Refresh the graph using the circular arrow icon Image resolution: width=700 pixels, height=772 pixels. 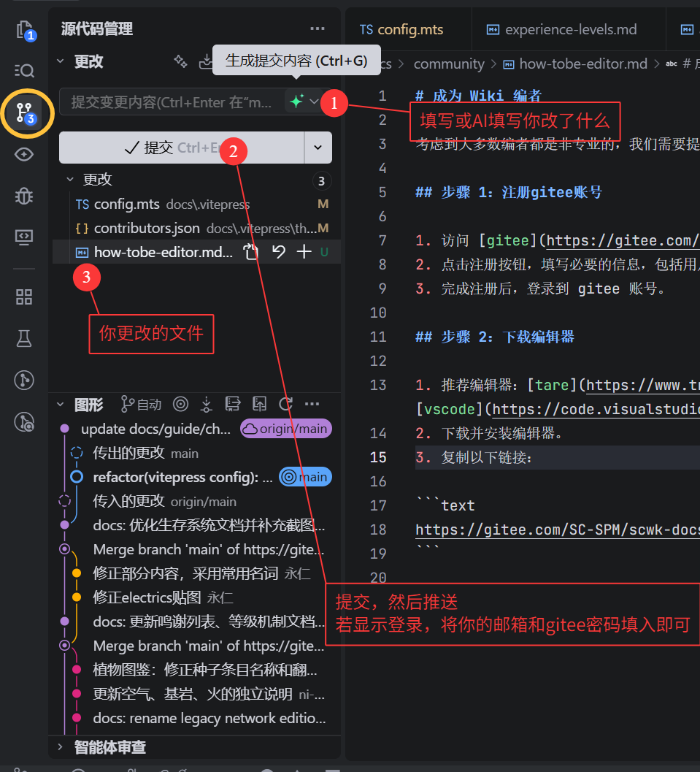coord(286,404)
